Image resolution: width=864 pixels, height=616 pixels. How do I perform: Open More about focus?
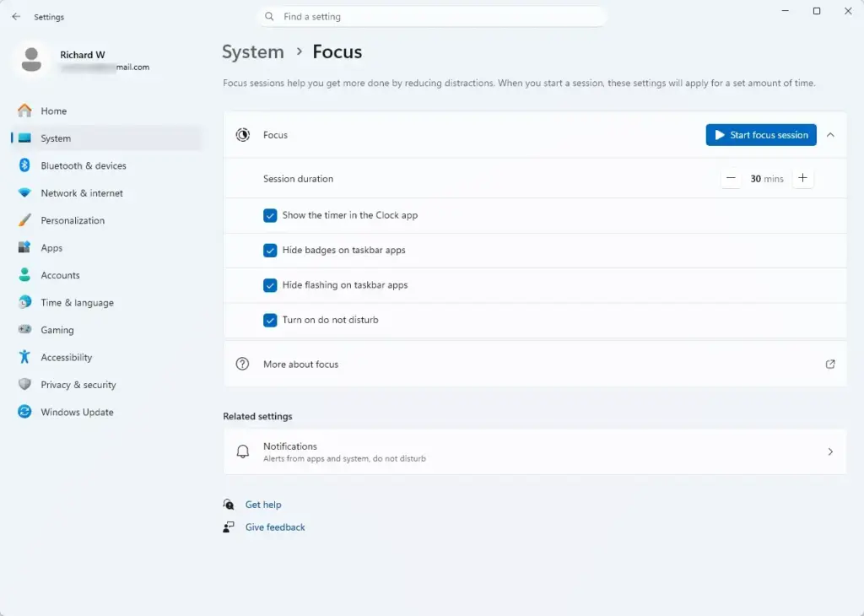pyautogui.click(x=534, y=365)
